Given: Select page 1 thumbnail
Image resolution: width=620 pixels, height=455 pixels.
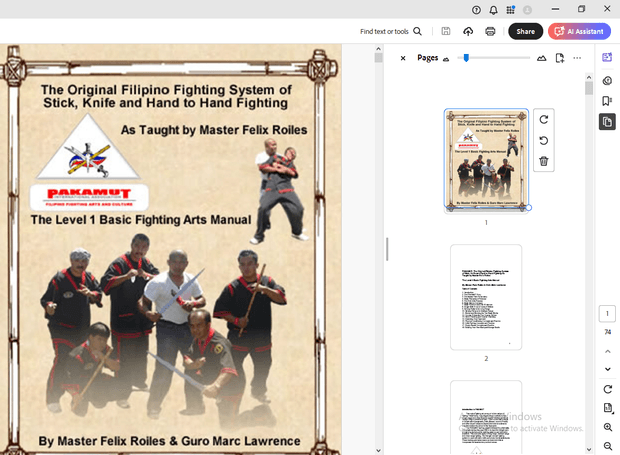Looking at the screenshot, I should [x=486, y=159].
